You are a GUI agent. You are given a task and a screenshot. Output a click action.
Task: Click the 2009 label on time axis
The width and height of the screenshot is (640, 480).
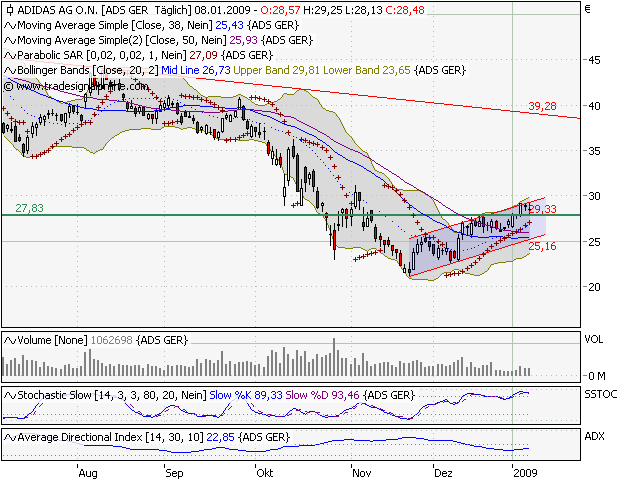click(x=525, y=473)
